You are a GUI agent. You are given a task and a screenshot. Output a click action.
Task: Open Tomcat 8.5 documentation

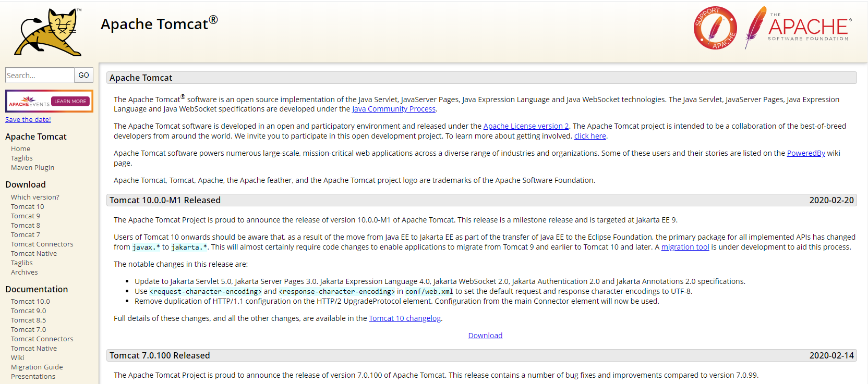point(29,320)
